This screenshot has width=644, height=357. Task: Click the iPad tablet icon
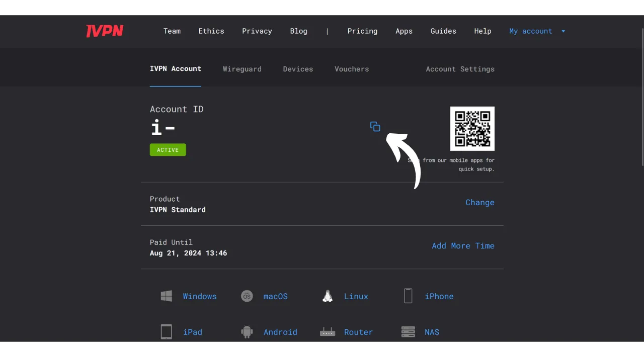pyautogui.click(x=167, y=332)
